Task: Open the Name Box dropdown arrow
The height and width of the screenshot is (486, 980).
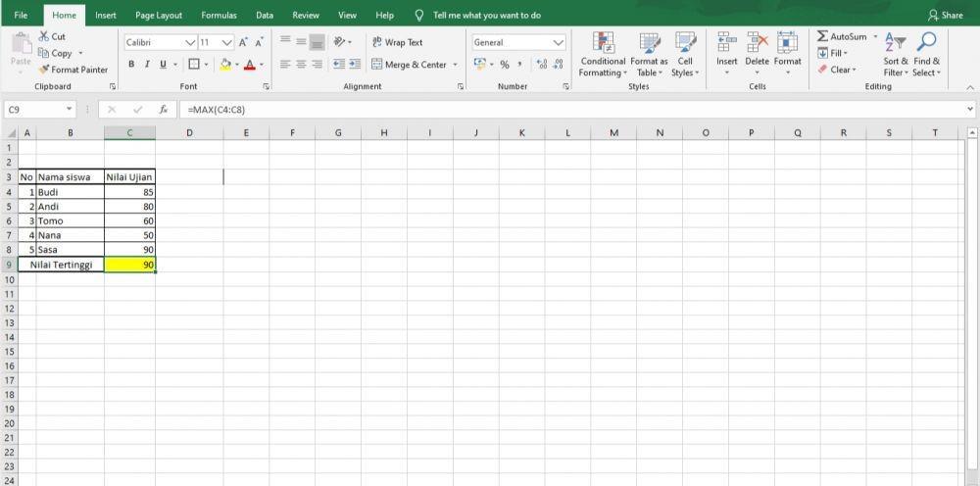Action: tap(69, 110)
